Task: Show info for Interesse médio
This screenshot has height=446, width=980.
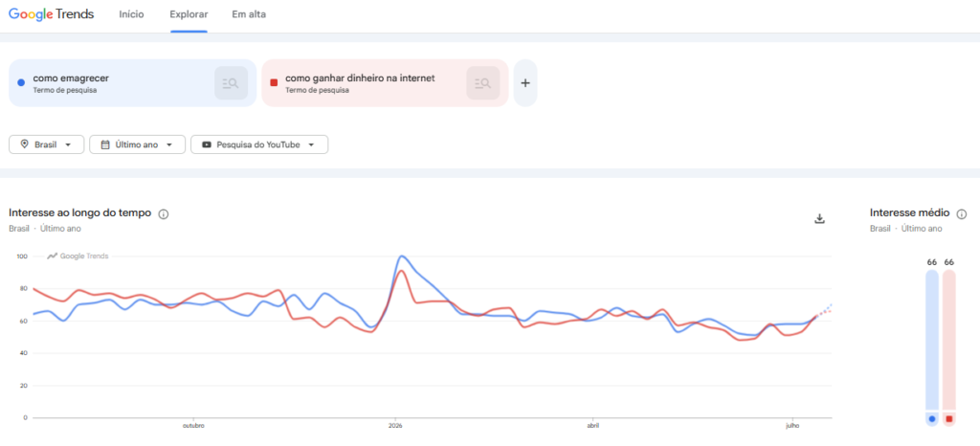Action: [x=962, y=214]
